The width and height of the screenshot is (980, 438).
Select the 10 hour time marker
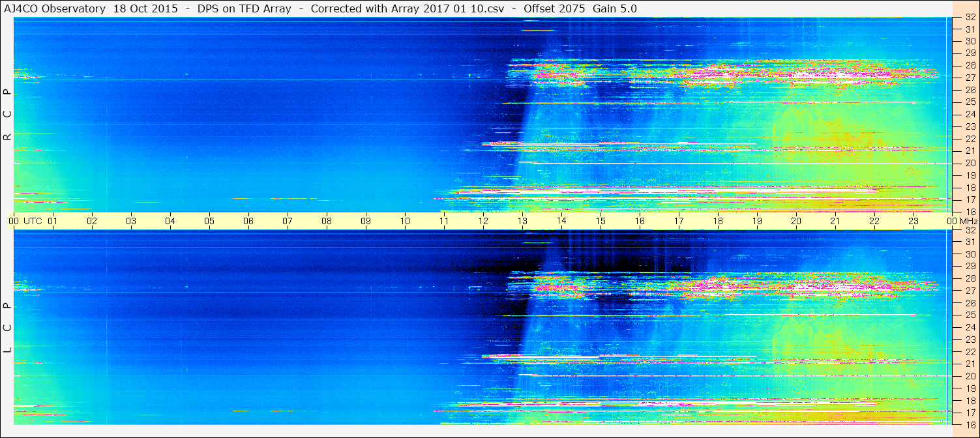[x=405, y=221]
